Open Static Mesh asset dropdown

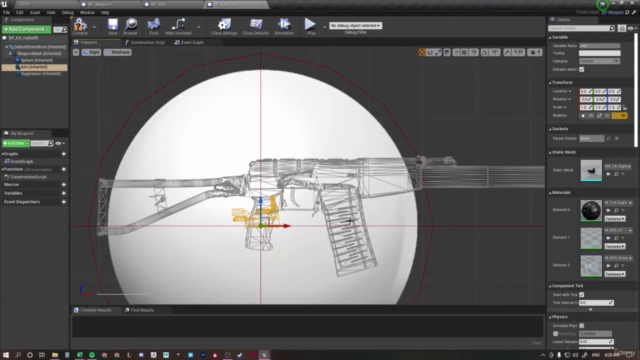click(618, 166)
